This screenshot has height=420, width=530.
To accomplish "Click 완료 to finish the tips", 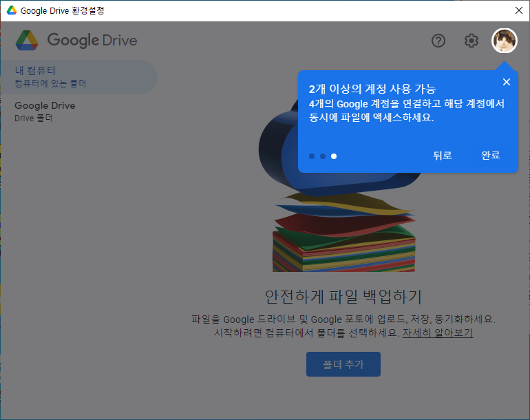I will (491, 155).
